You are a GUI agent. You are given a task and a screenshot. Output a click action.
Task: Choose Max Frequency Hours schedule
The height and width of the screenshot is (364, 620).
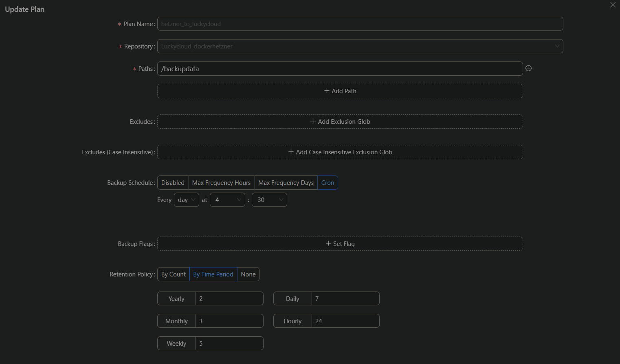tap(221, 183)
